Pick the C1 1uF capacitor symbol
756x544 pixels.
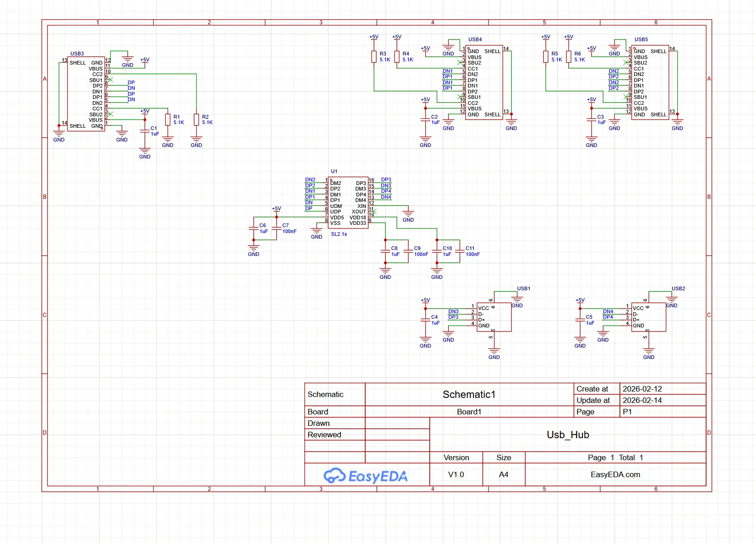pos(145,131)
